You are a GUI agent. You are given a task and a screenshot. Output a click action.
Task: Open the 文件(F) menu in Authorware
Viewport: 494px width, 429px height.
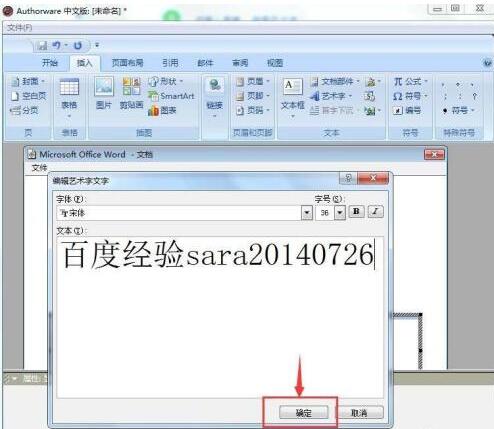coord(20,28)
